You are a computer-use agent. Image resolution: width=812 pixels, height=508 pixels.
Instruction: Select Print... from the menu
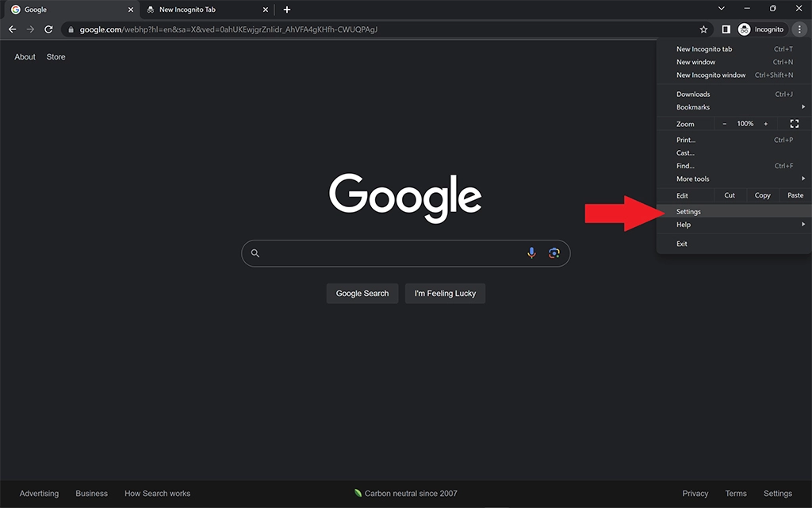coord(733,140)
